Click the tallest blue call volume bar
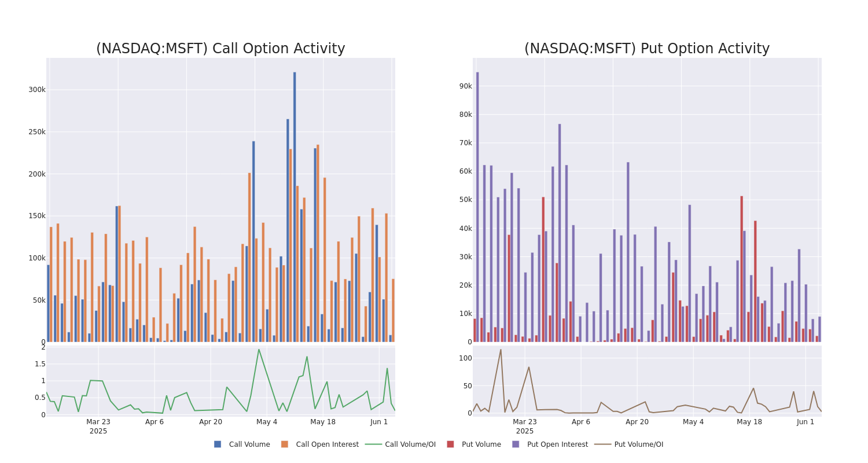 pos(295,207)
